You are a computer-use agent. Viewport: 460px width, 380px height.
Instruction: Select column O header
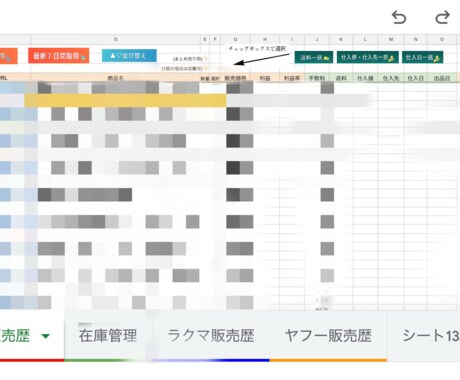442,39
